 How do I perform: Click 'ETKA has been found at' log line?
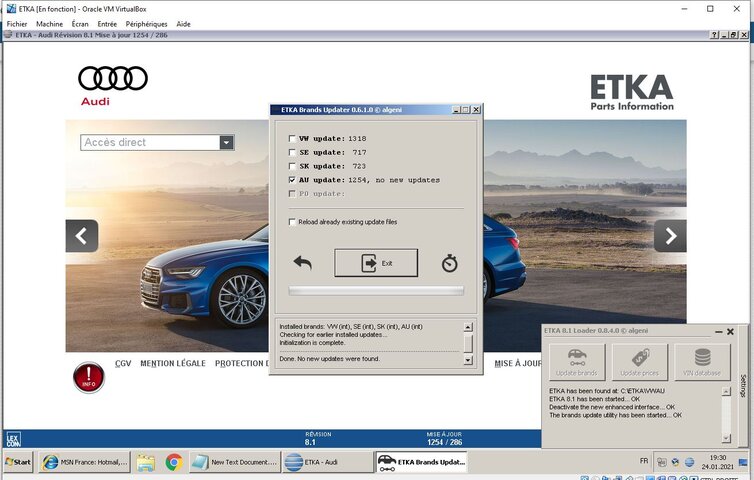point(607,391)
